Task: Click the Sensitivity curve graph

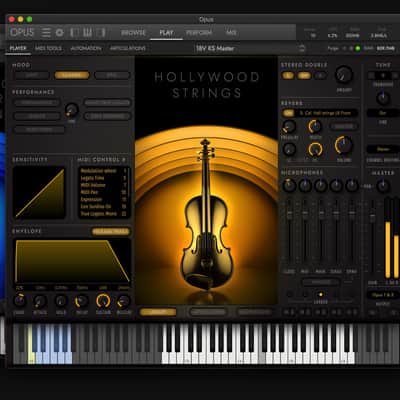Action: point(39,193)
